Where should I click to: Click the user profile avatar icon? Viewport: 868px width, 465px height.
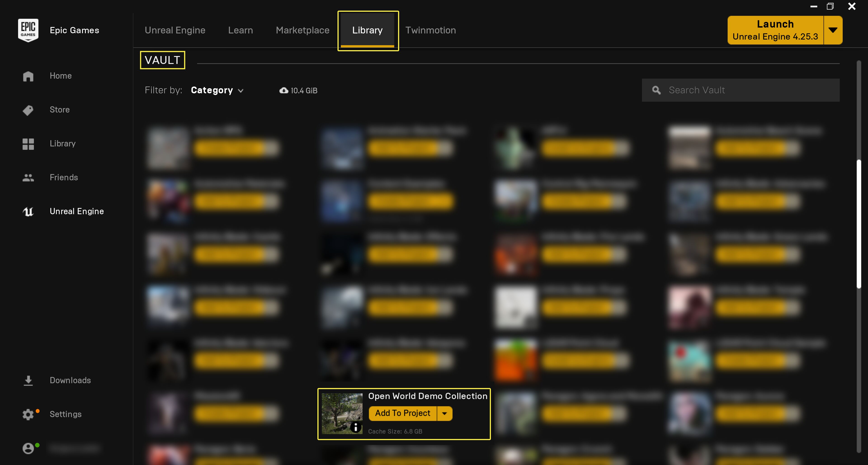pos(28,448)
